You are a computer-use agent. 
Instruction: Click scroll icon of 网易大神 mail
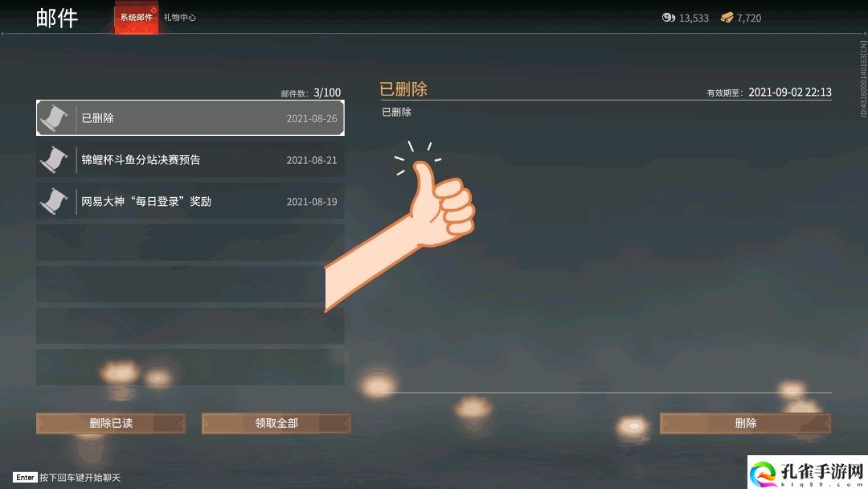(55, 201)
